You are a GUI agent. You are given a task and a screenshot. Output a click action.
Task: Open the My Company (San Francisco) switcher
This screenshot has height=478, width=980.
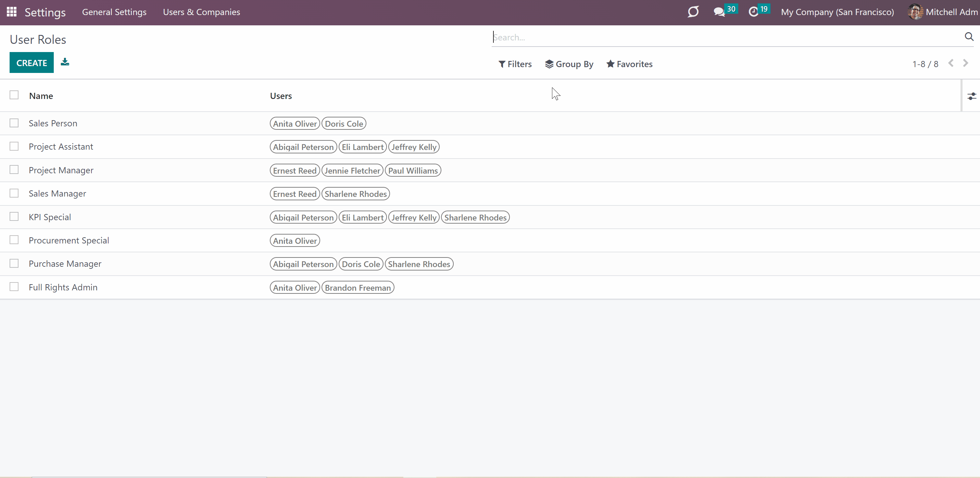(x=837, y=12)
